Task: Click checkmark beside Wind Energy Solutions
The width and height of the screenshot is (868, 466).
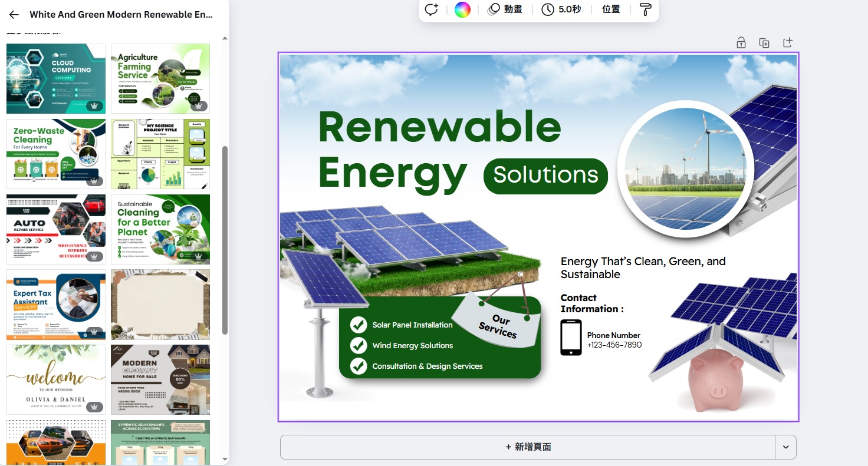Action: [359, 345]
